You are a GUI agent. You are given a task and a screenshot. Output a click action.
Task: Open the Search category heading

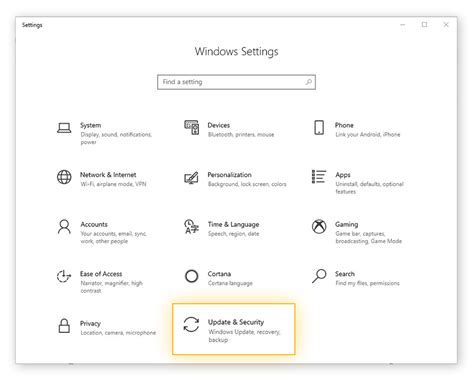pyautogui.click(x=345, y=274)
